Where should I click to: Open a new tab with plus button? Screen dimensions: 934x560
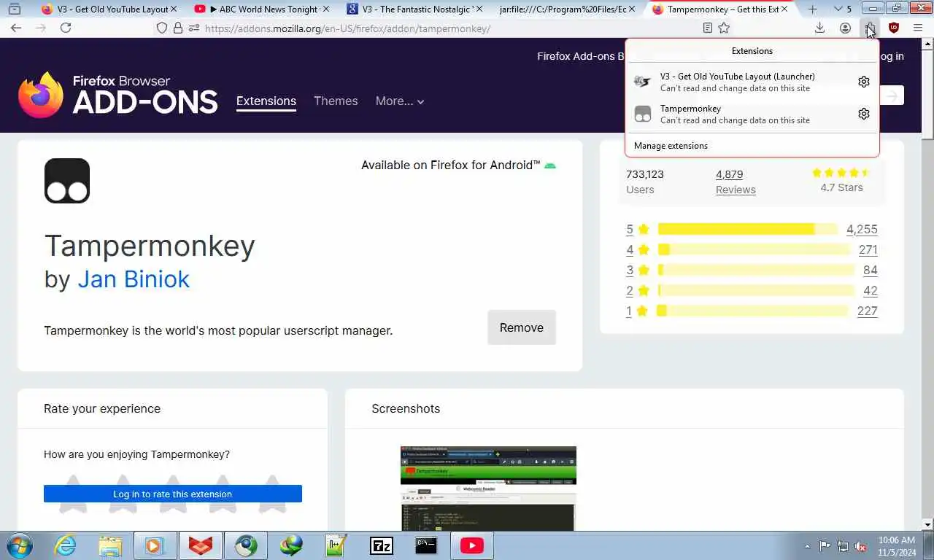[812, 9]
